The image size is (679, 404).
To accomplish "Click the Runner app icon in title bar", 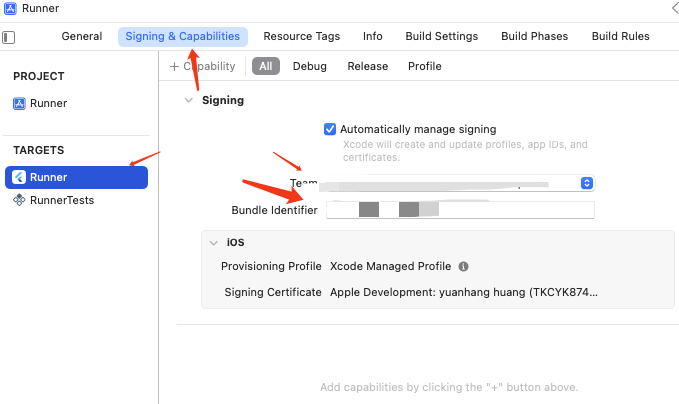I will [10, 9].
